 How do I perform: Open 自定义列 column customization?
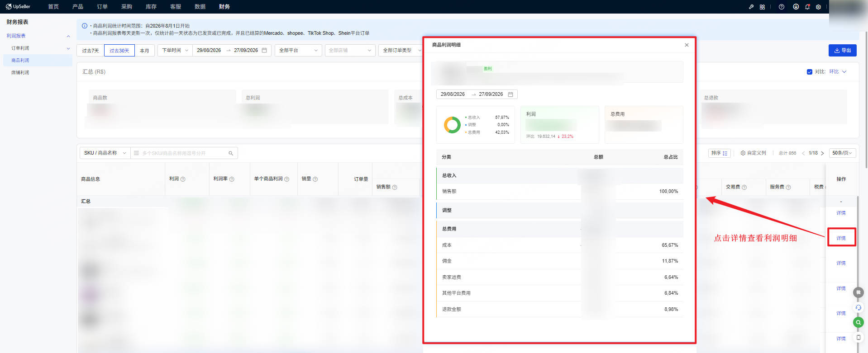point(754,153)
